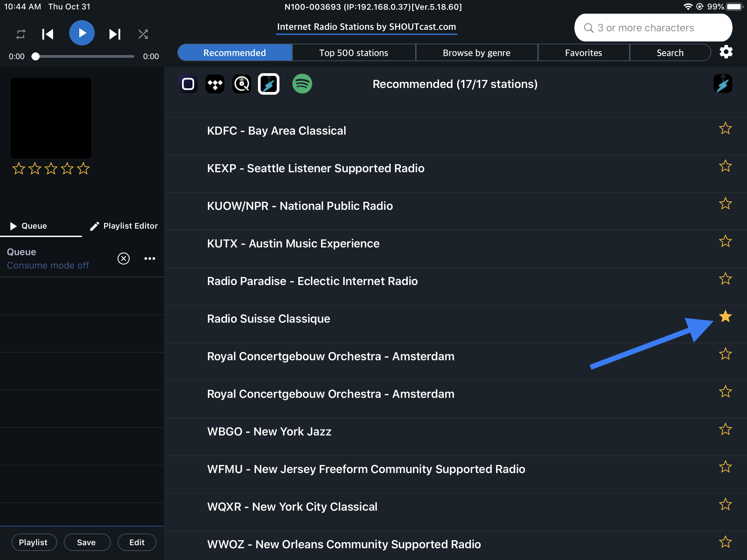Toggle repeat mode icon
The width and height of the screenshot is (747, 560).
click(20, 34)
